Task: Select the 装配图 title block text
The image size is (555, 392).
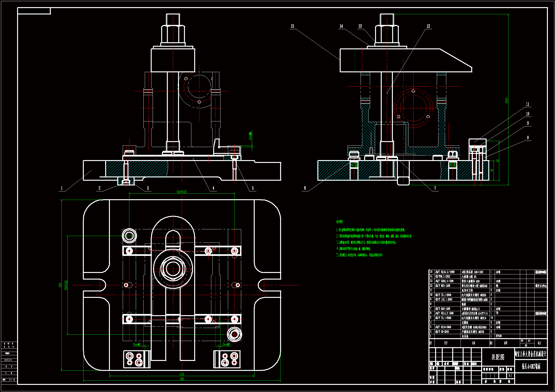Action: [498, 357]
